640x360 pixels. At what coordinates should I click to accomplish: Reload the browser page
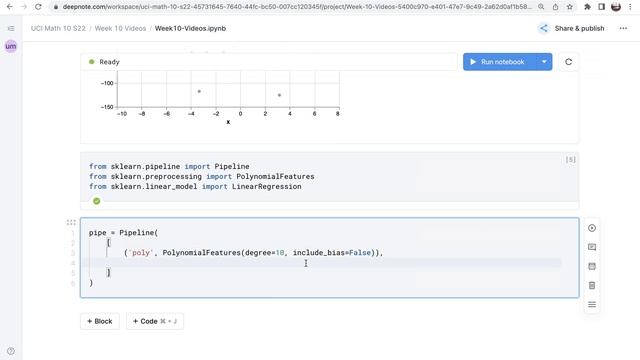point(38,7)
